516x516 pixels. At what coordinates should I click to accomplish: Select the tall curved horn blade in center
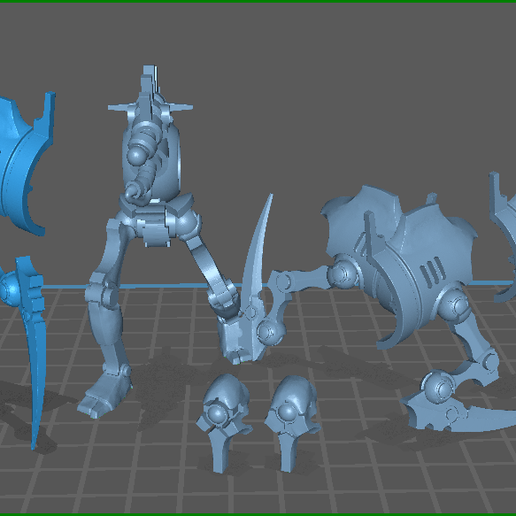click(257, 253)
